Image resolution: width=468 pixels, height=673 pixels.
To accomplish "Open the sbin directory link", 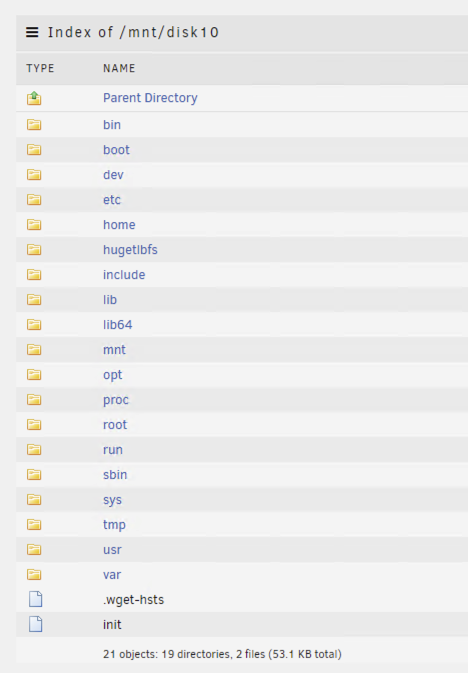I will point(115,475).
